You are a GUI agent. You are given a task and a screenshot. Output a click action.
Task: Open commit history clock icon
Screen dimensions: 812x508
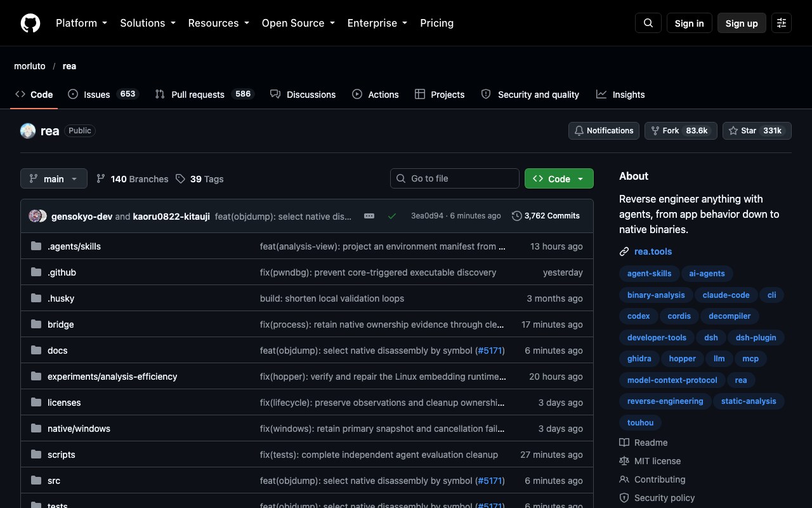[x=517, y=216]
